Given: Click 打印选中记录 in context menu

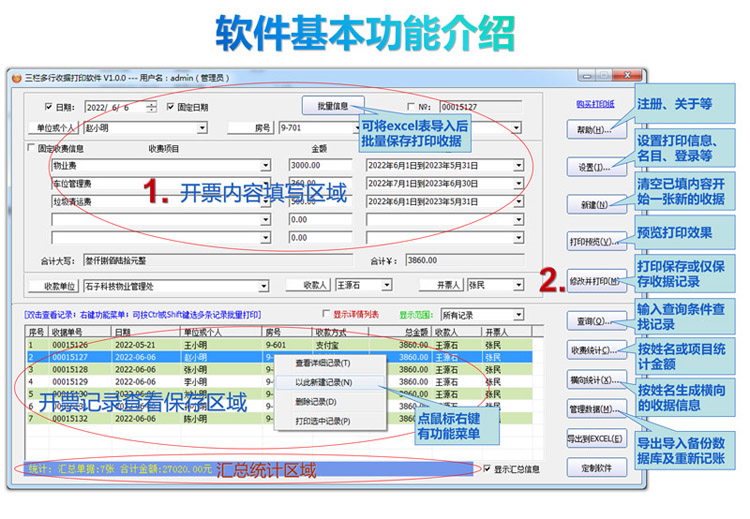Looking at the screenshot, I should point(322,421).
